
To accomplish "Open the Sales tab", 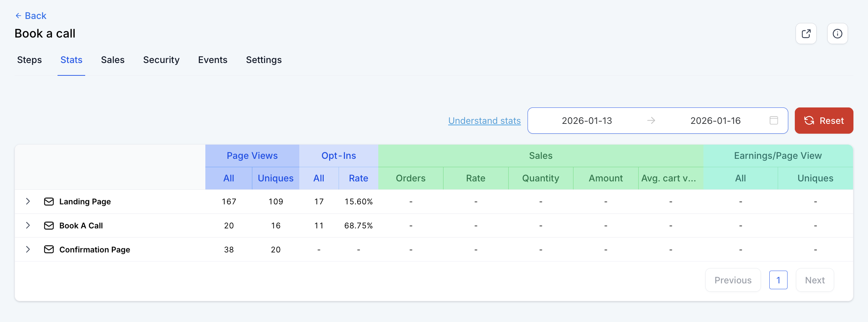I will tap(113, 60).
